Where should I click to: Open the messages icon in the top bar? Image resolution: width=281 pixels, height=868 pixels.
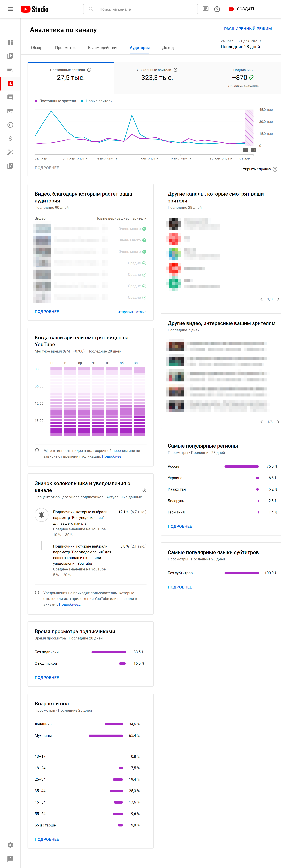[x=205, y=9]
